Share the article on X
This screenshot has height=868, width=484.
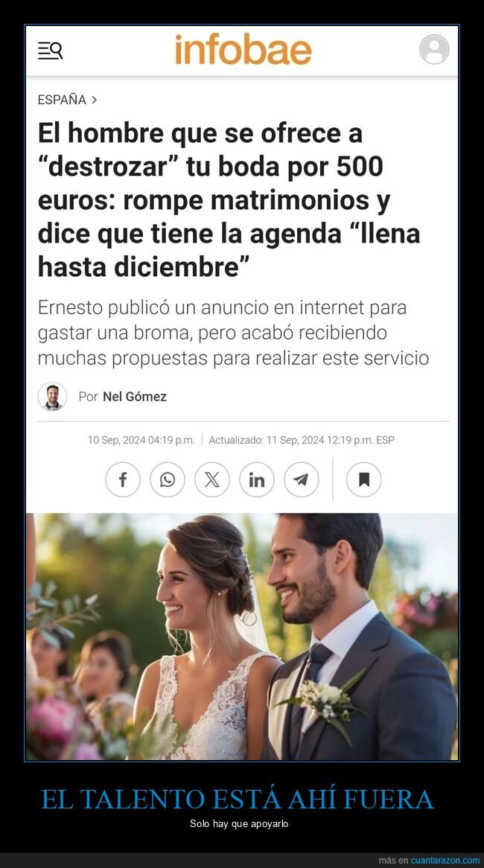[x=212, y=479]
